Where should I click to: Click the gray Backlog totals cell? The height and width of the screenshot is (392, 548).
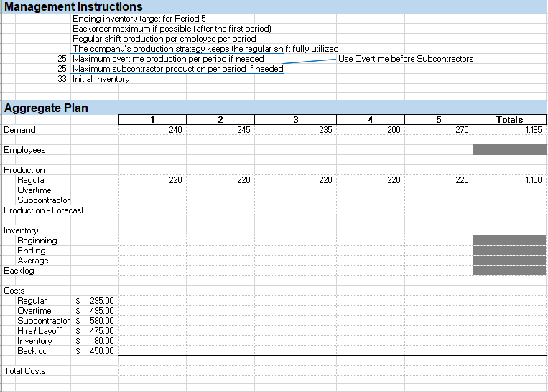coord(509,271)
